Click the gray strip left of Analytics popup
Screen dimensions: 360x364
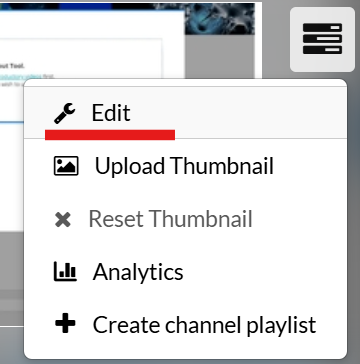[12, 300]
